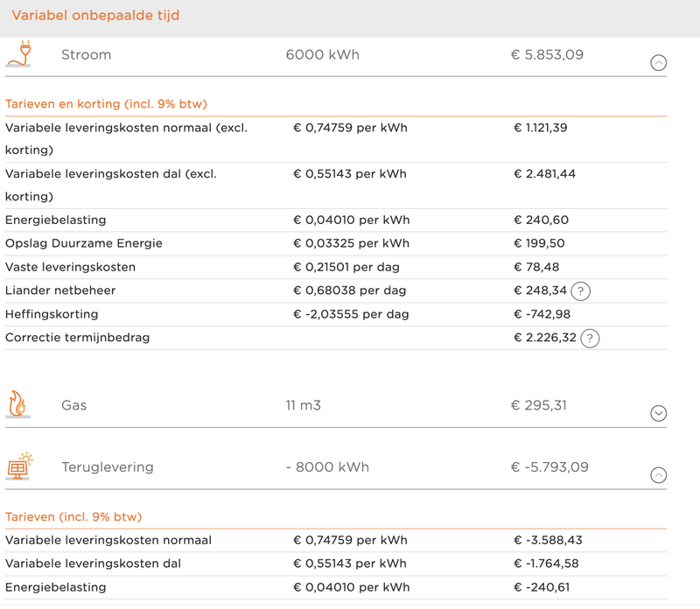Click the 6000 kWh usage value
This screenshot has width=700, height=609.
(x=322, y=55)
